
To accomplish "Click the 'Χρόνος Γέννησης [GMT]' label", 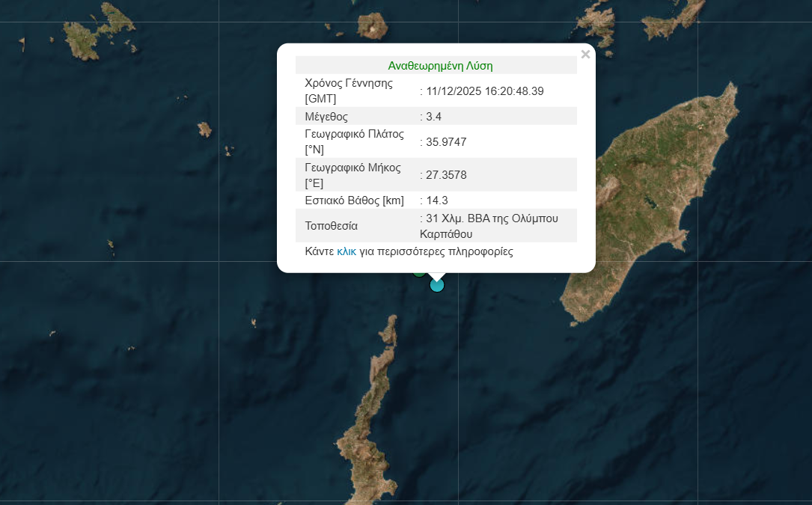I will (x=349, y=91).
